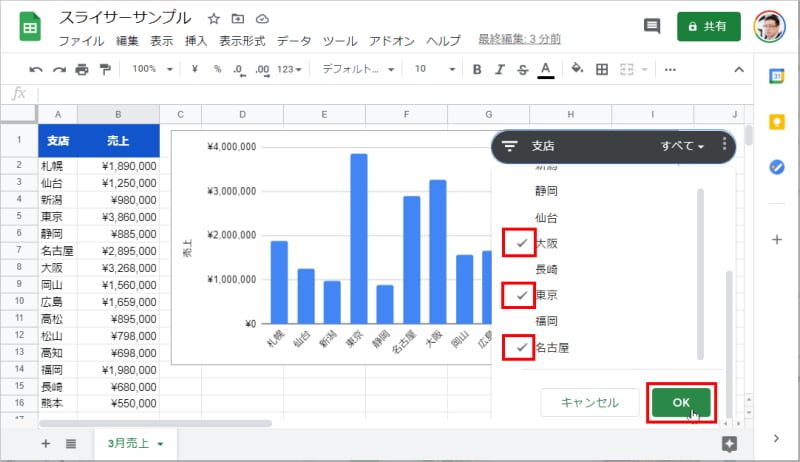Check 静岡 in the slicer list
Viewport: 800px width, 462px height.
[x=546, y=191]
